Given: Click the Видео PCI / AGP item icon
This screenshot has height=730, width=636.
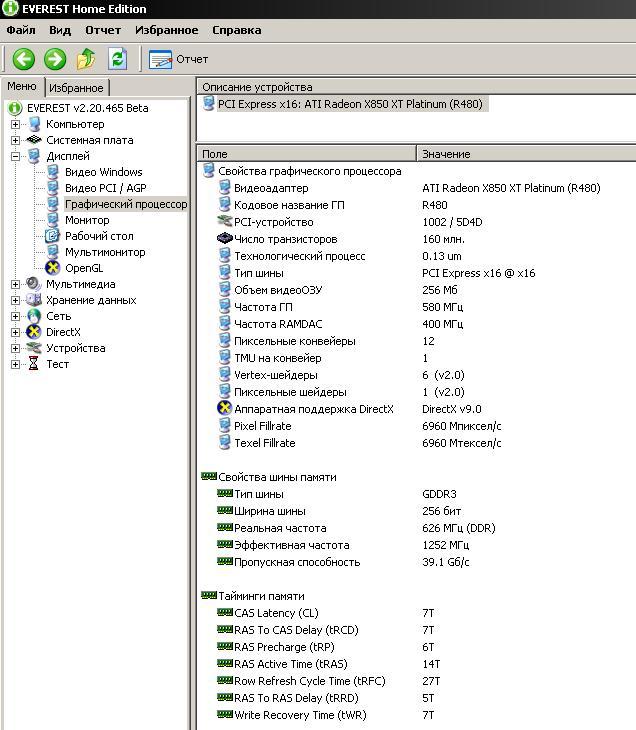Looking at the screenshot, I should [53, 188].
